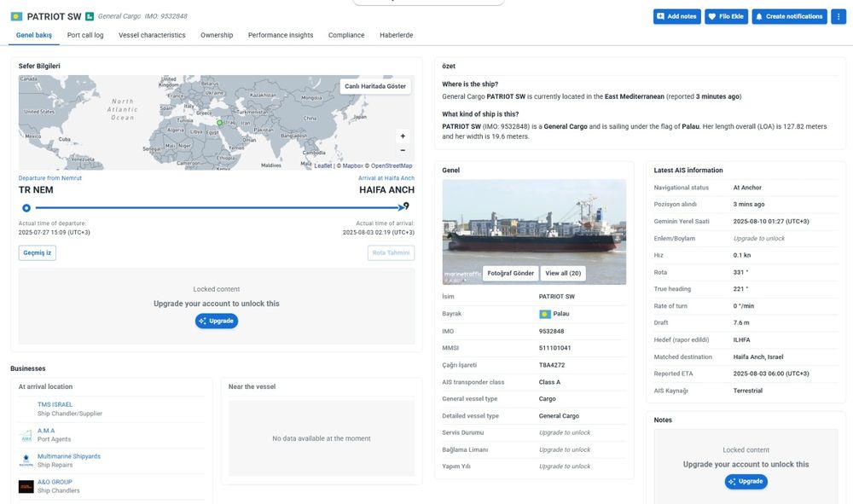Click the A&O GROUP company logo
Image resolution: width=853 pixels, height=504 pixels.
point(26,486)
